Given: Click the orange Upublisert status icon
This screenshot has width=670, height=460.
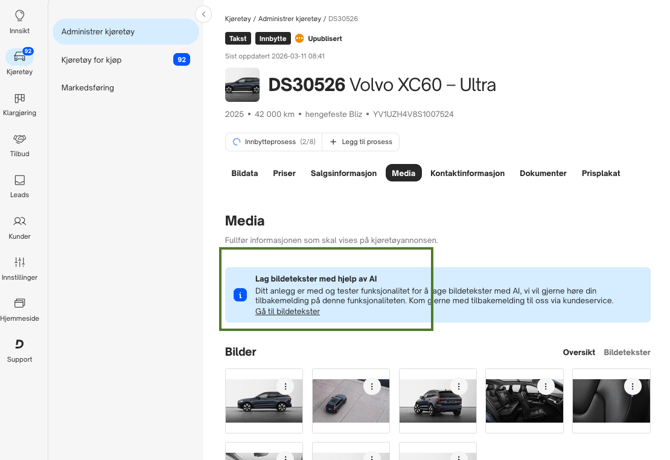Looking at the screenshot, I should pos(300,38).
